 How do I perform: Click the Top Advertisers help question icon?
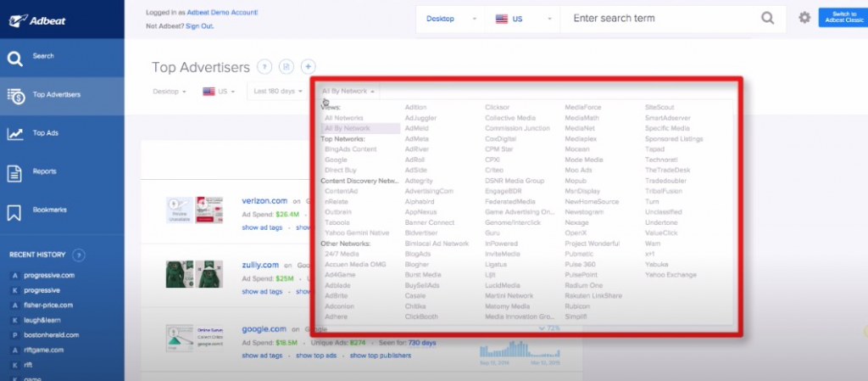[x=264, y=67]
